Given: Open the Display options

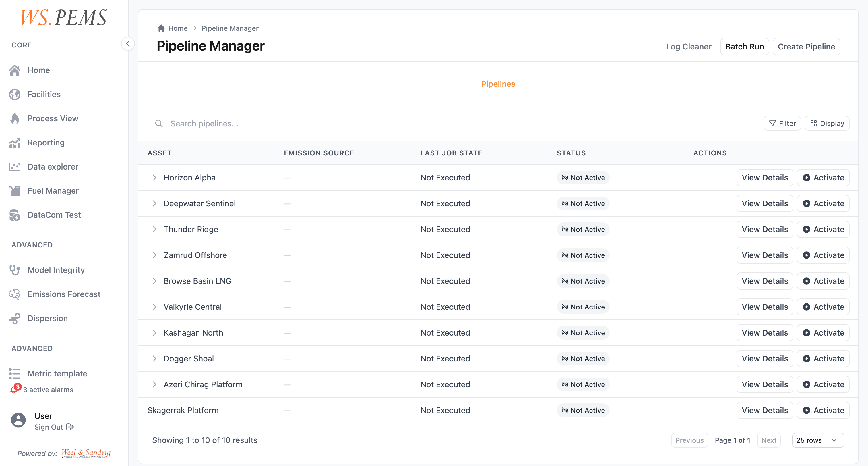Looking at the screenshot, I should (827, 124).
